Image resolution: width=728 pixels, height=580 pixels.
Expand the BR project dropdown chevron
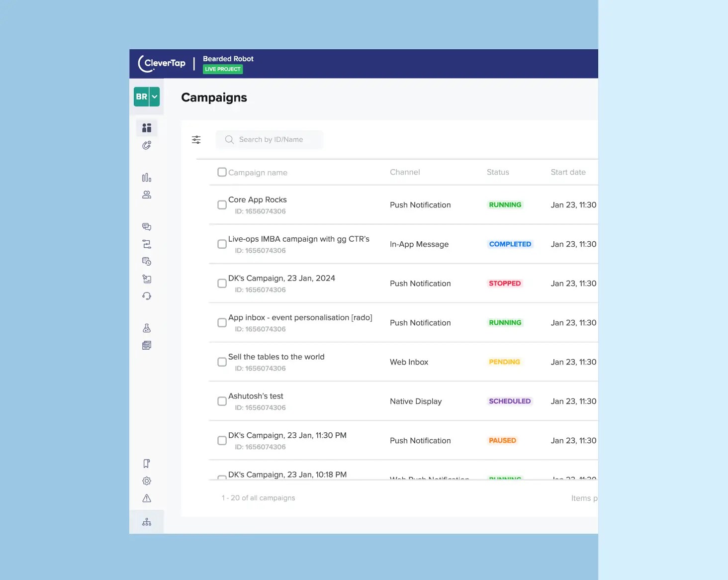click(154, 97)
